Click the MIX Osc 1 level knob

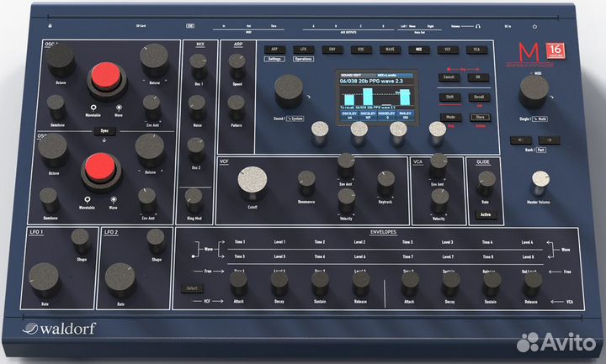(x=199, y=65)
